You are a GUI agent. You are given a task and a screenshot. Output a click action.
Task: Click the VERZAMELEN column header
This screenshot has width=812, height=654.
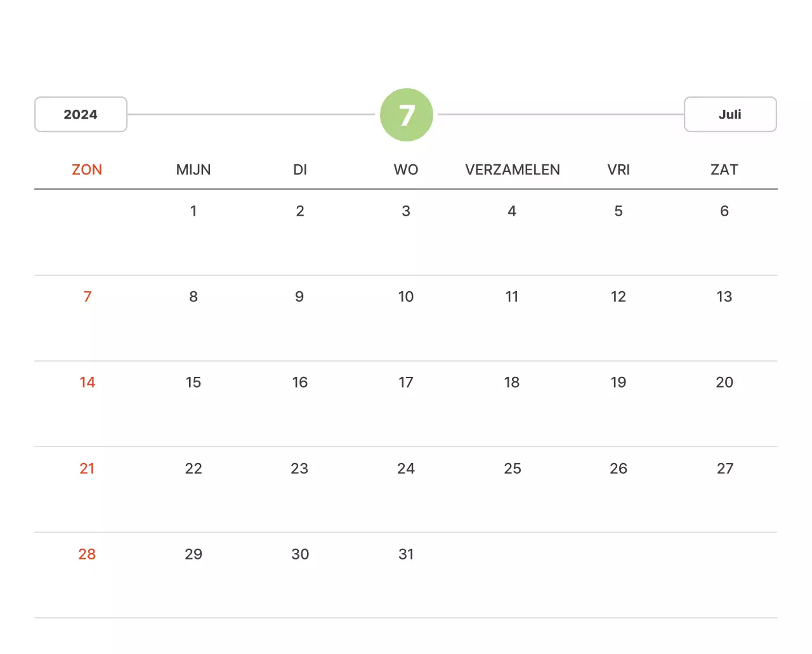tap(513, 170)
